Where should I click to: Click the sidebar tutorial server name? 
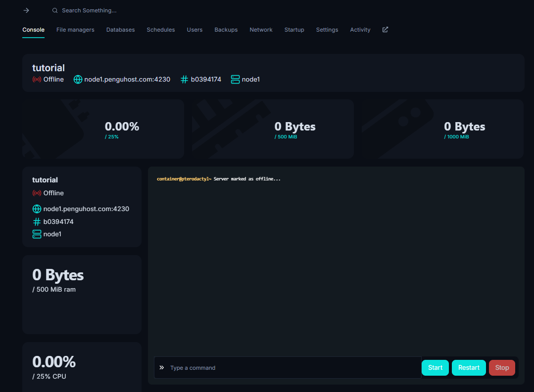45,179
